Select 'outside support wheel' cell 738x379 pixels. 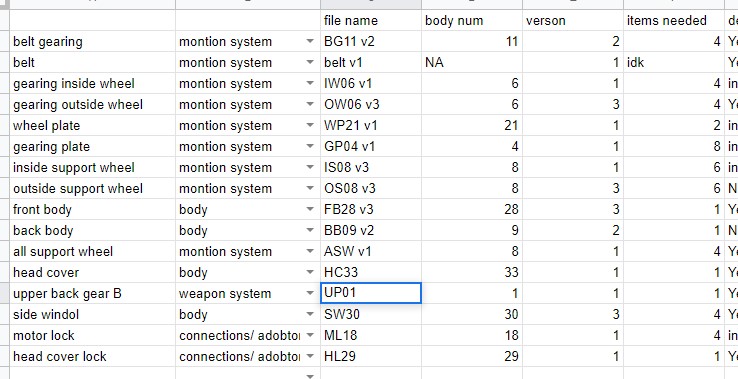pyautogui.click(x=93, y=188)
